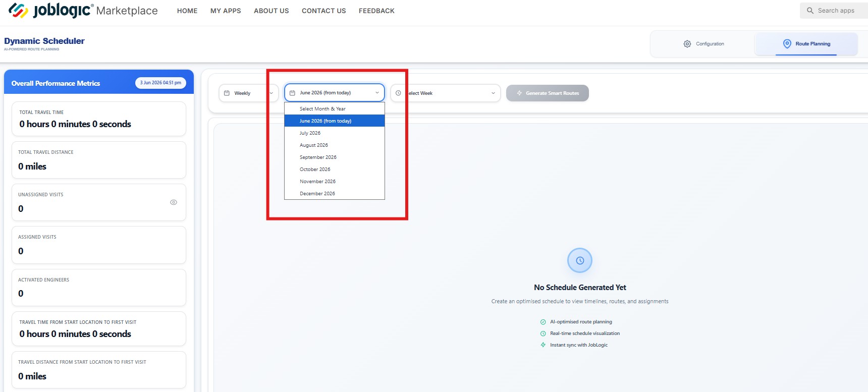Click the Route Planning location pin icon
Screen dimensions: 868x392
click(787, 44)
